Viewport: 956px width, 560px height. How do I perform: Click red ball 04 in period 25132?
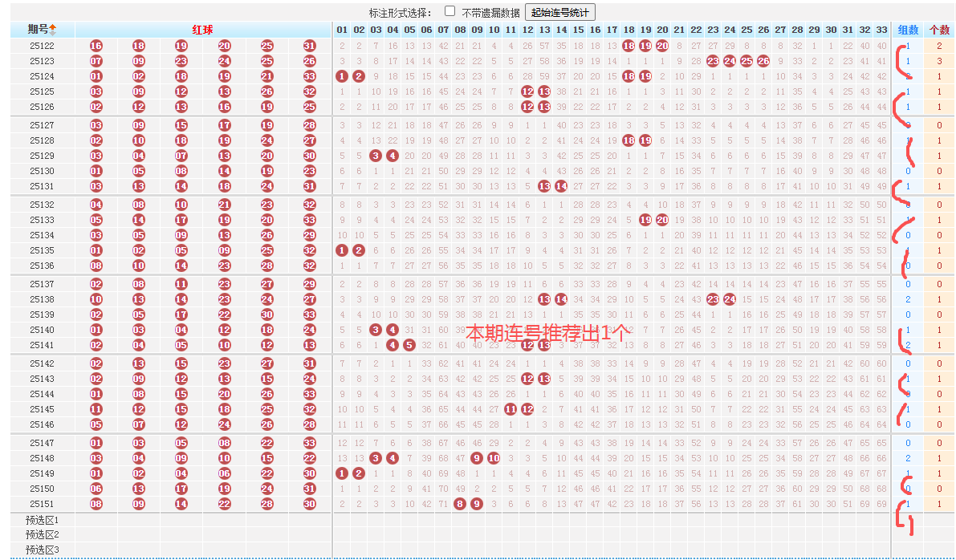(x=96, y=205)
